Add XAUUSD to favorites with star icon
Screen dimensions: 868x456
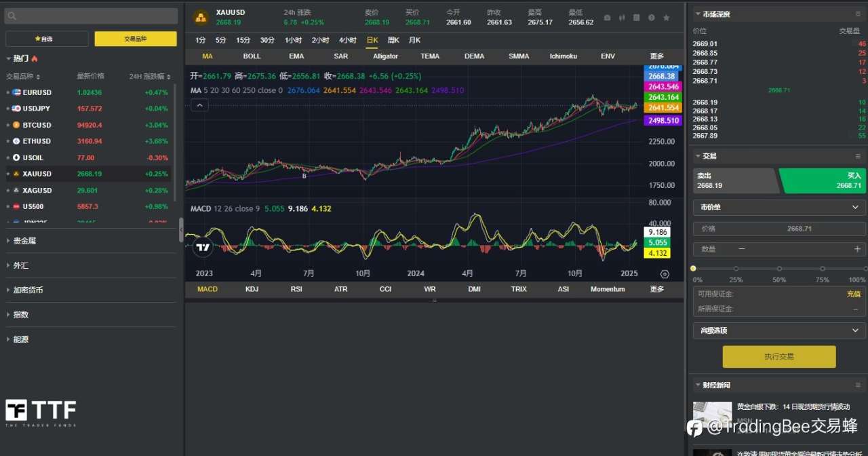tap(667, 18)
